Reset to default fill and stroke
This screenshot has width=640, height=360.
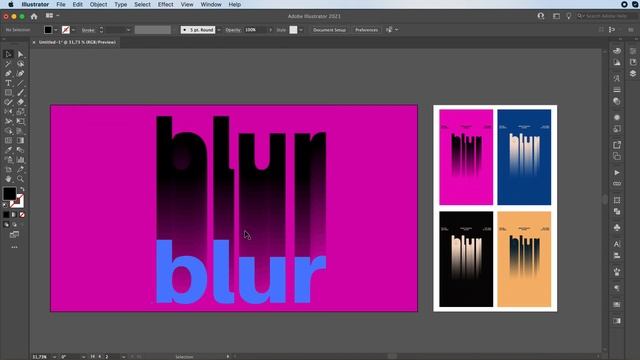coord(5,205)
